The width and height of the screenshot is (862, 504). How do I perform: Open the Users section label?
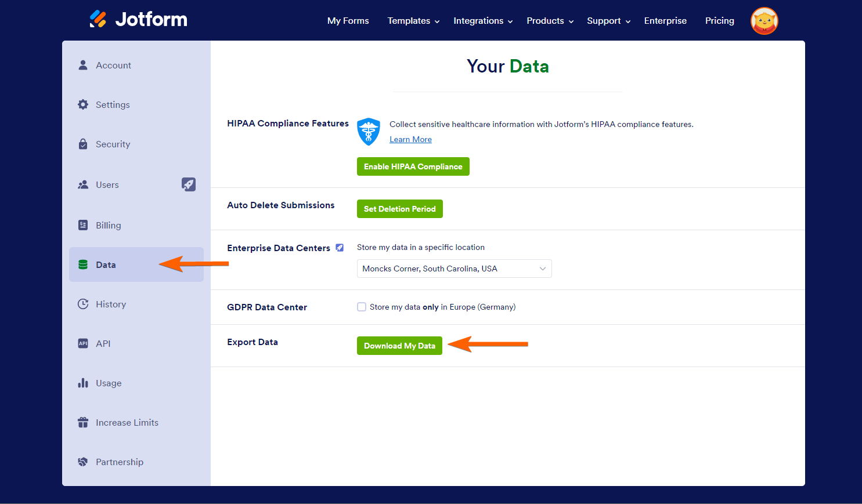pyautogui.click(x=107, y=185)
